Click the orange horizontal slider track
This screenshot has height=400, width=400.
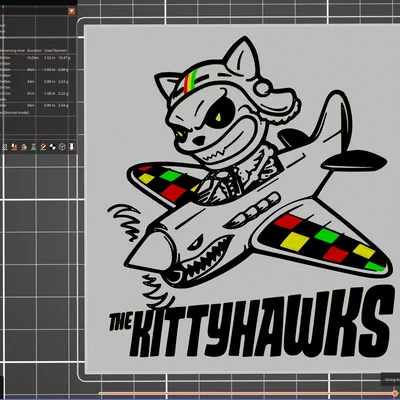(x=247, y=393)
